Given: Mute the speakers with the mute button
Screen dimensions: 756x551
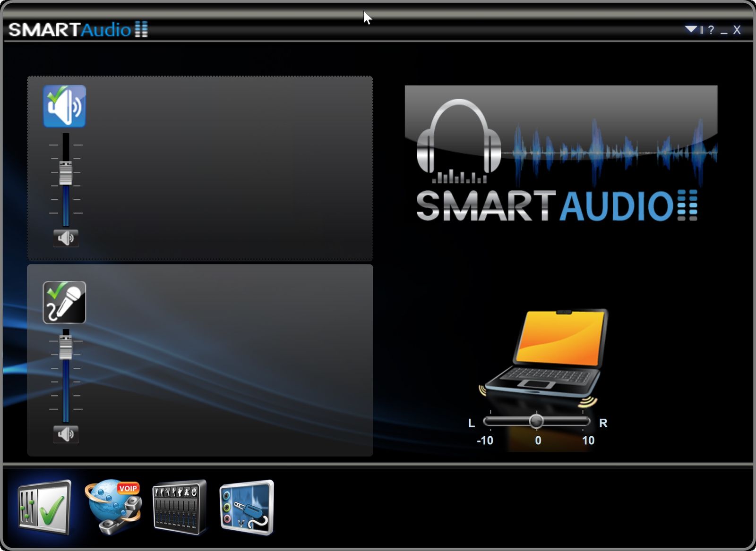Looking at the screenshot, I should point(66,238).
